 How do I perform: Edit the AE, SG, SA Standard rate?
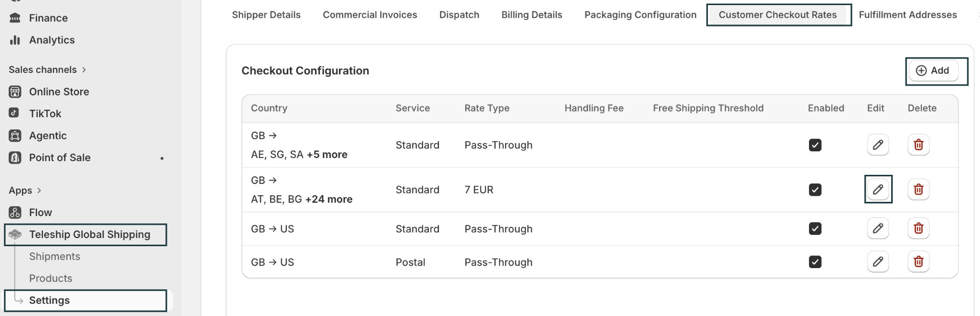tap(878, 145)
